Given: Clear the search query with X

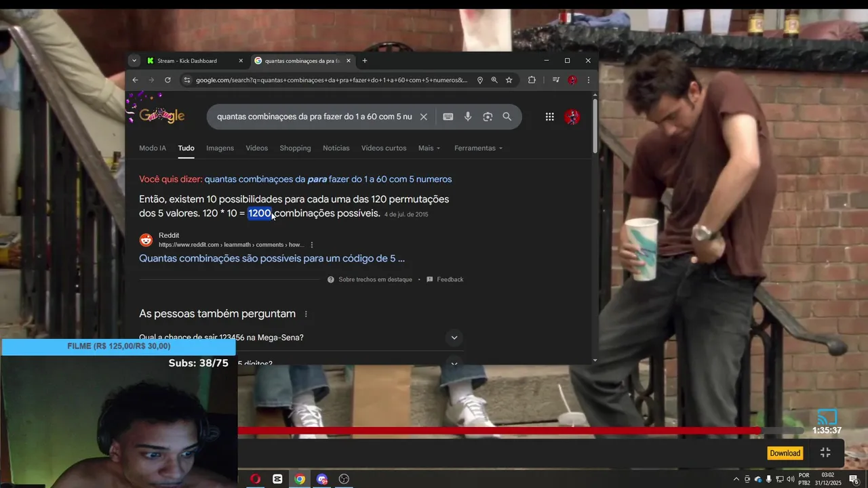Looking at the screenshot, I should pos(424,117).
